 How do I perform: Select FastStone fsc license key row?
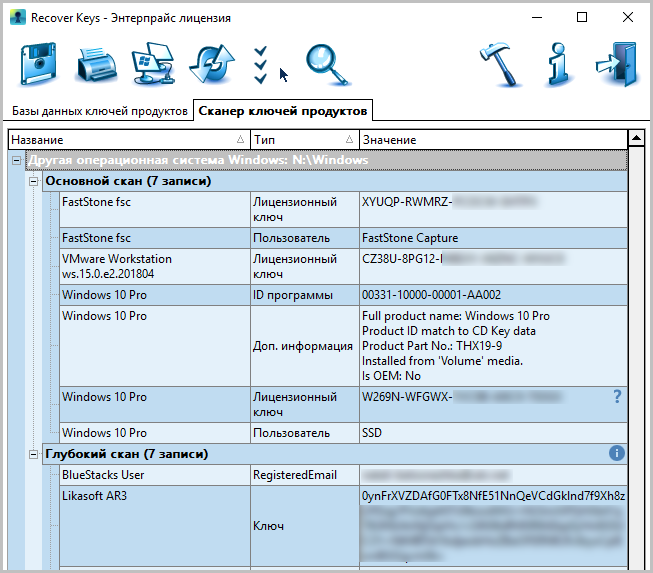344,209
